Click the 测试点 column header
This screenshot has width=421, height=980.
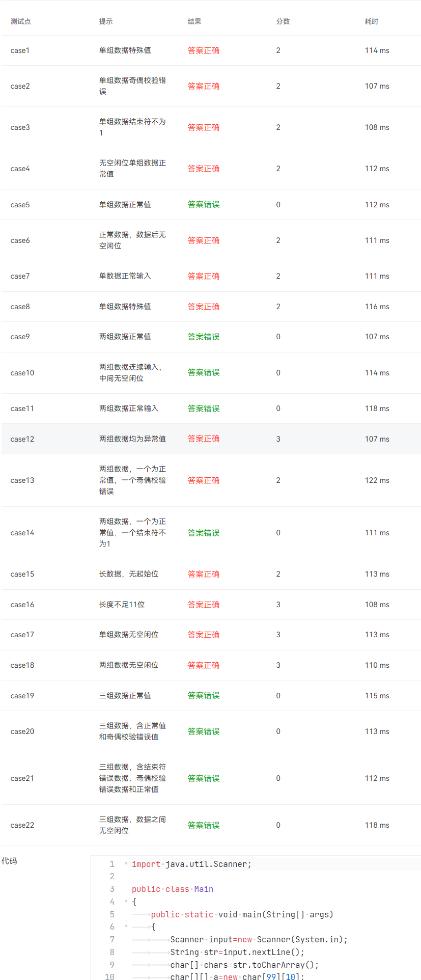21,21
